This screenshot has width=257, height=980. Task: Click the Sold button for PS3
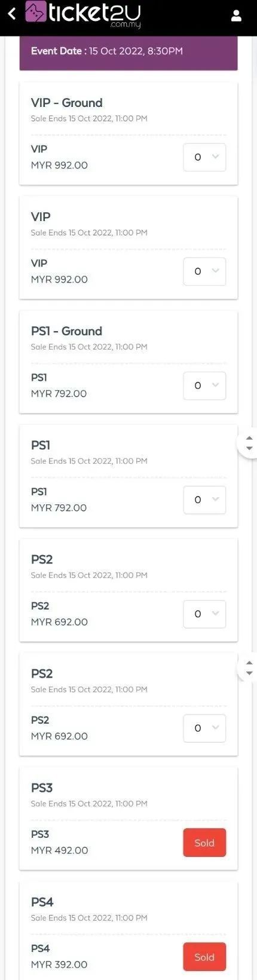point(204,843)
